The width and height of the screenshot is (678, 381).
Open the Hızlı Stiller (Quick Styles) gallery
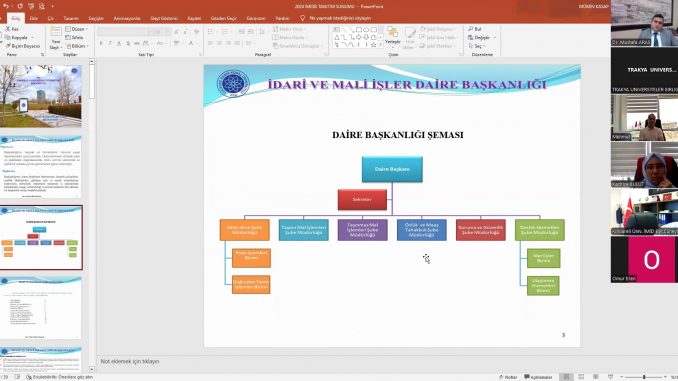409,38
